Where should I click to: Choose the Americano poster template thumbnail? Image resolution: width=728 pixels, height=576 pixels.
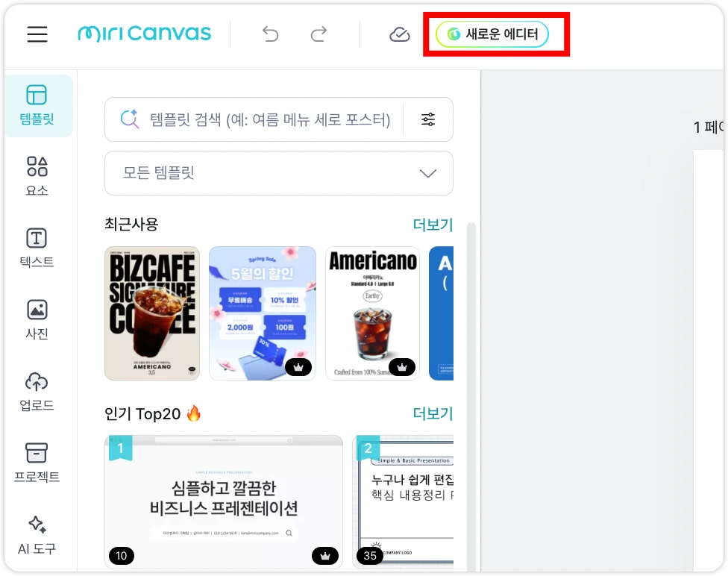coord(372,313)
